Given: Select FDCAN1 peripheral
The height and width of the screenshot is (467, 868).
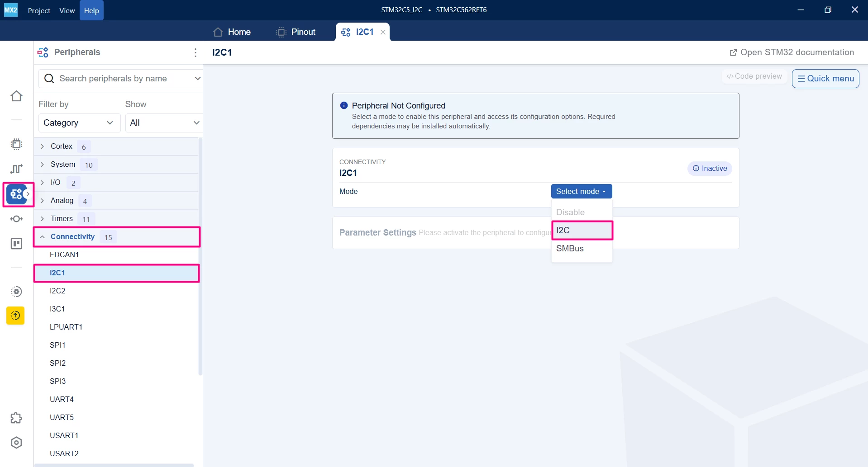Looking at the screenshot, I should click(x=116, y=255).
